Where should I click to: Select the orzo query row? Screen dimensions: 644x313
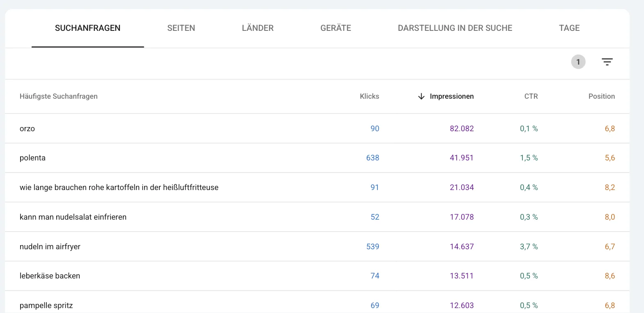pyautogui.click(x=317, y=128)
